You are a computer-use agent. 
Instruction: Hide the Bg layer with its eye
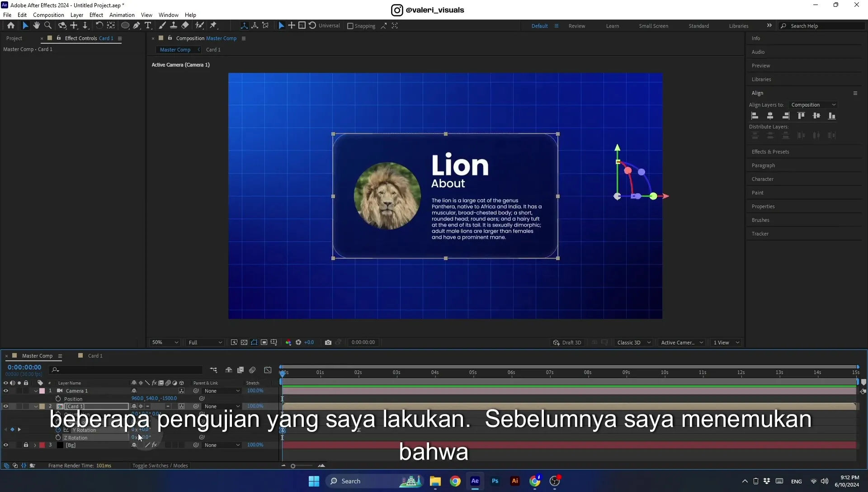(x=6, y=445)
